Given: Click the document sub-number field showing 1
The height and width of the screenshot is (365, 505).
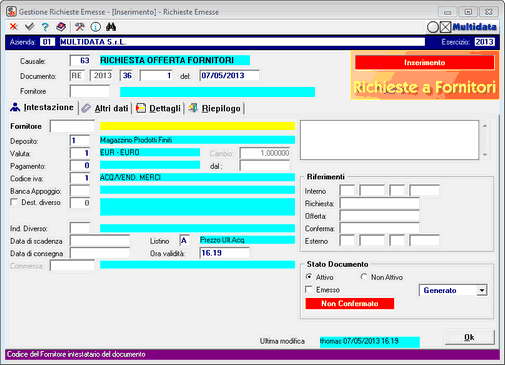Looking at the screenshot, I should click(x=156, y=76).
